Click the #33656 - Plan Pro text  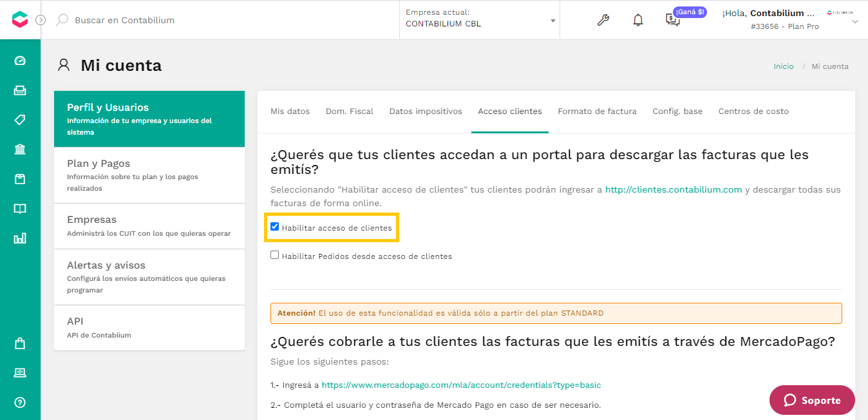pyautogui.click(x=784, y=26)
